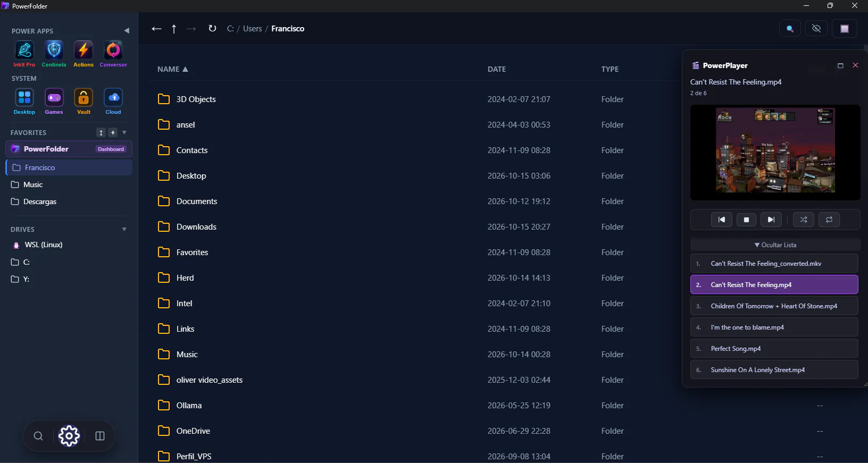Open the Games system shortcut
The width and height of the screenshot is (868, 463).
54,102
